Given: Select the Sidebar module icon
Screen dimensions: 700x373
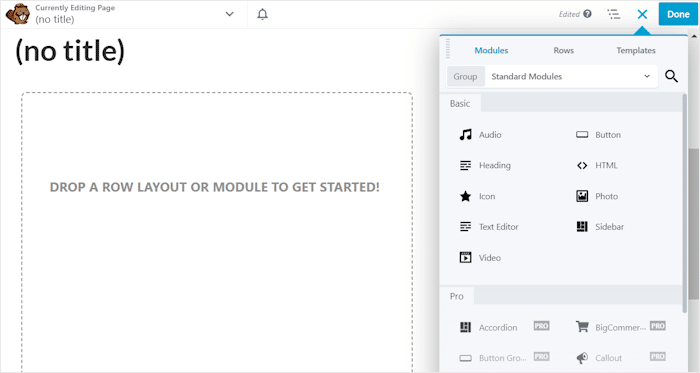Looking at the screenshot, I should click(582, 227).
